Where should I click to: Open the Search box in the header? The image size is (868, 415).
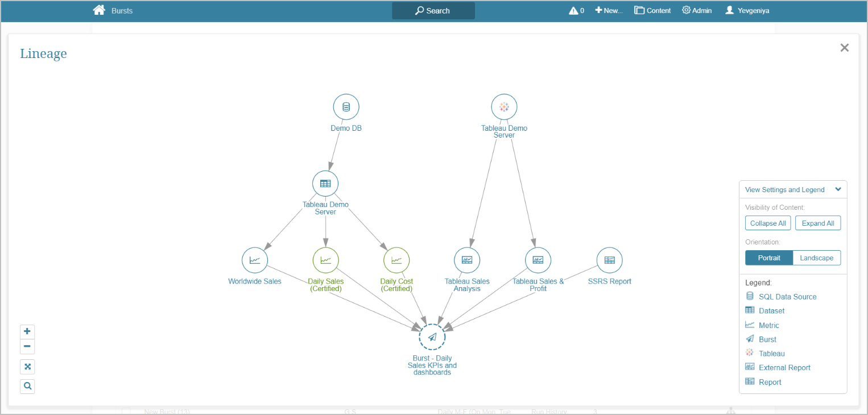coord(433,11)
